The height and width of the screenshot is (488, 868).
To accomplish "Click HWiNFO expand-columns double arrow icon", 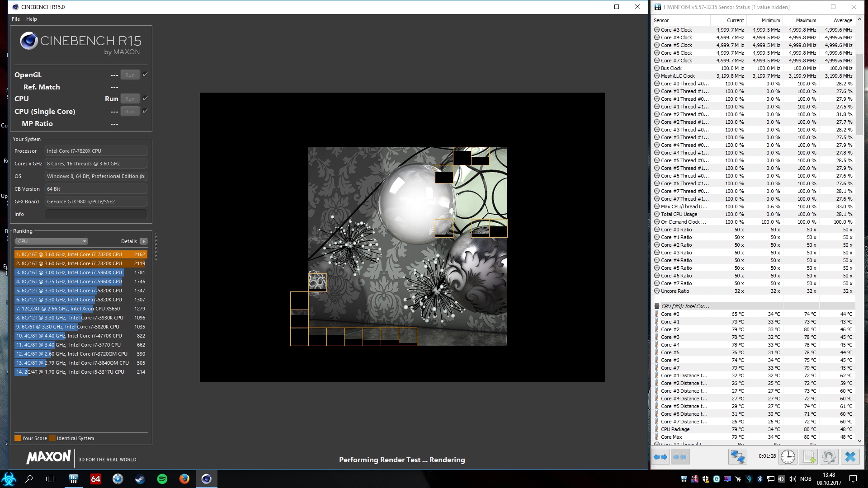I will [x=660, y=457].
